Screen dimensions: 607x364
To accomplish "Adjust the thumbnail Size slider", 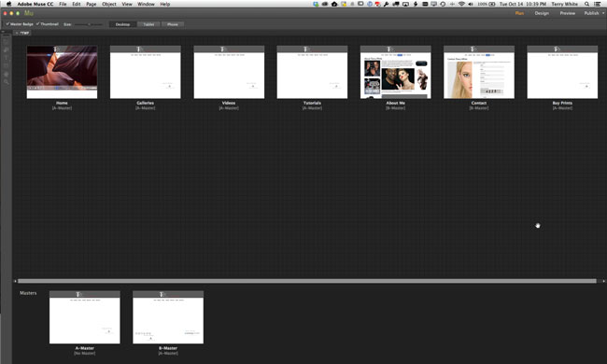I will (x=89, y=24).
